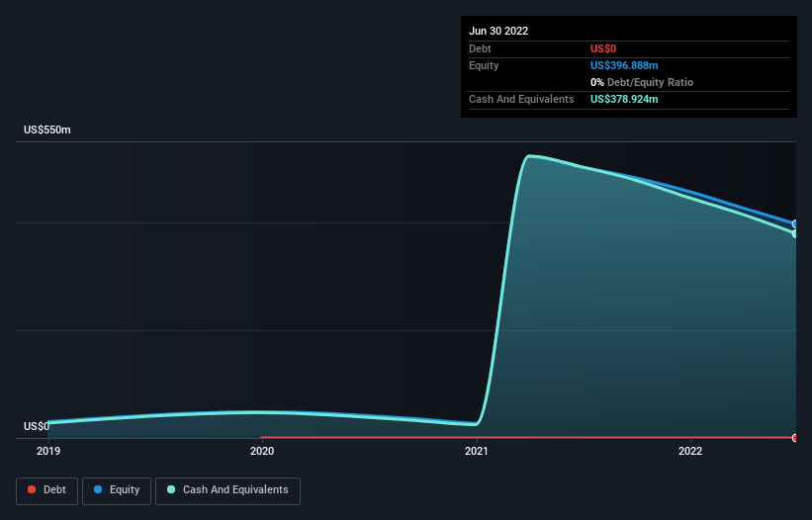Click the 2022 x-axis label
The width and height of the screenshot is (812, 520).
click(690, 451)
